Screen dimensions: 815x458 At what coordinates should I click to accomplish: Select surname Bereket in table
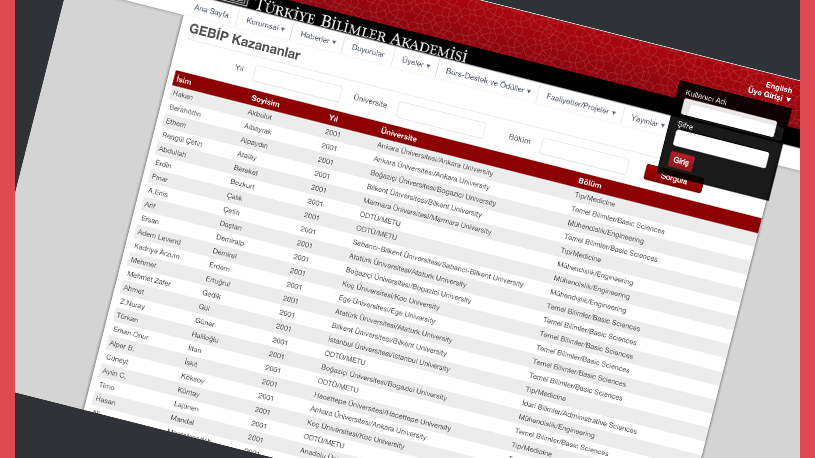(245, 169)
